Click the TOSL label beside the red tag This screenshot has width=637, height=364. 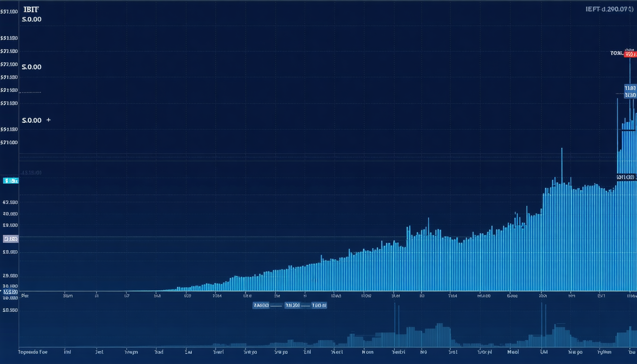point(616,54)
